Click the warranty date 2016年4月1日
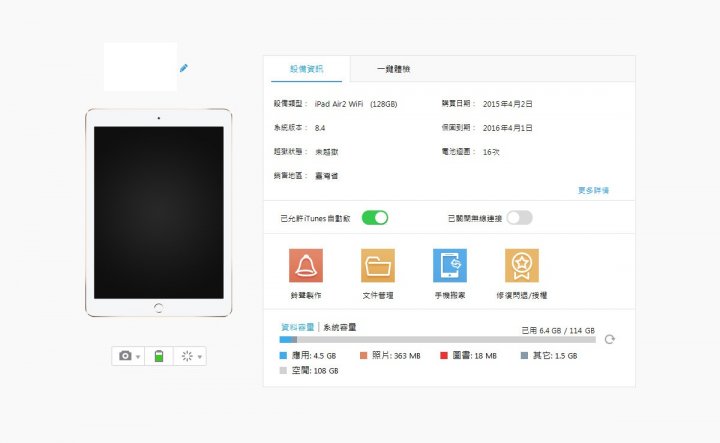Screen dimensions: 720x443 coord(507,128)
